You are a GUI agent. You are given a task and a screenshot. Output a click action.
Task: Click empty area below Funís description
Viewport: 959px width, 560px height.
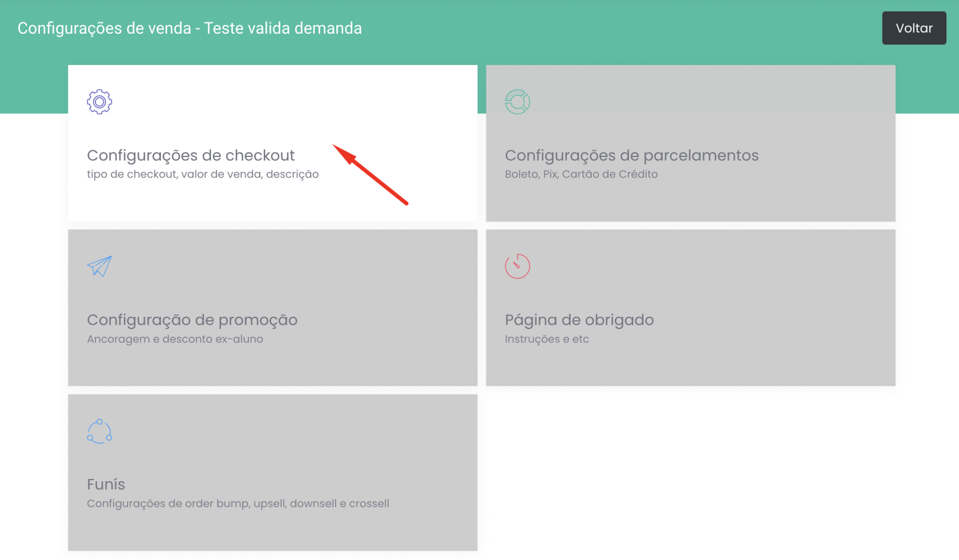(x=272, y=530)
